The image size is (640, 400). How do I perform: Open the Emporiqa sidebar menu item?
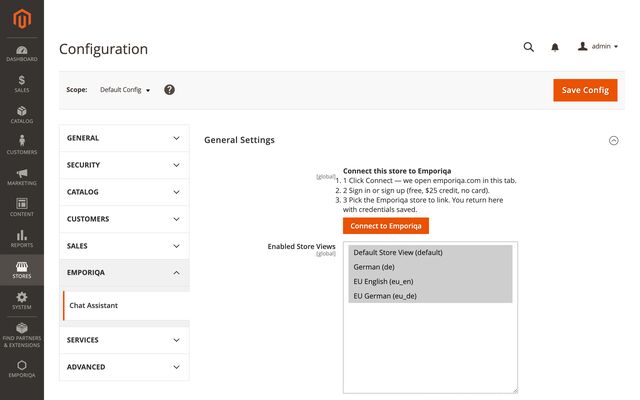click(x=22, y=369)
